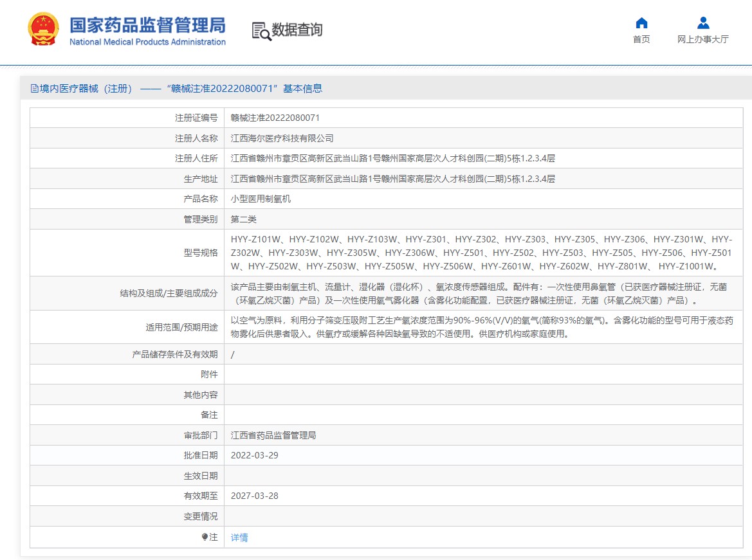Select the 备注 label

click(x=209, y=415)
